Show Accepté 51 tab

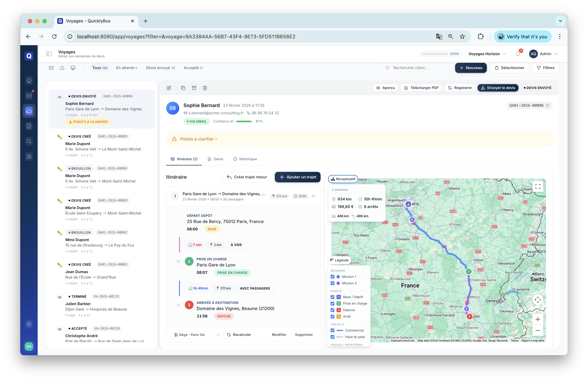194,68
